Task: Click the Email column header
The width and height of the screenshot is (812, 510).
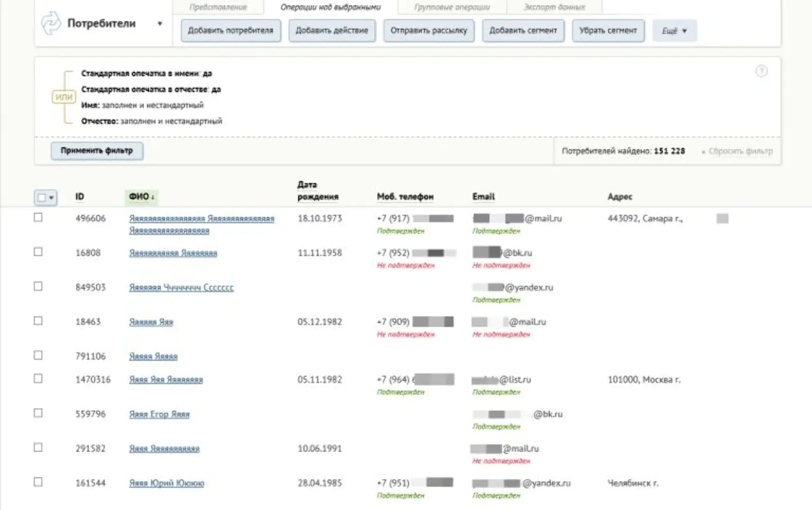Action: [x=484, y=197]
